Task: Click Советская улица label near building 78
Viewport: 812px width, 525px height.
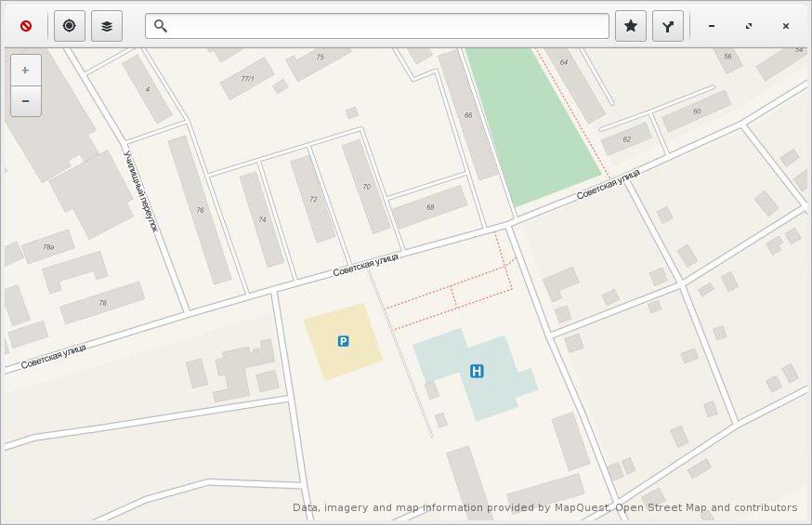Action: coord(53,356)
